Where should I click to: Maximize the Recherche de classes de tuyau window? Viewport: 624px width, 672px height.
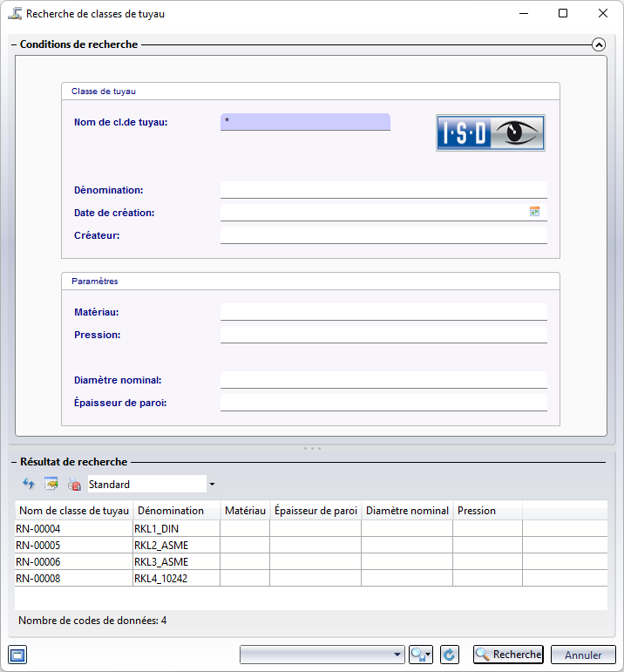pyautogui.click(x=563, y=13)
